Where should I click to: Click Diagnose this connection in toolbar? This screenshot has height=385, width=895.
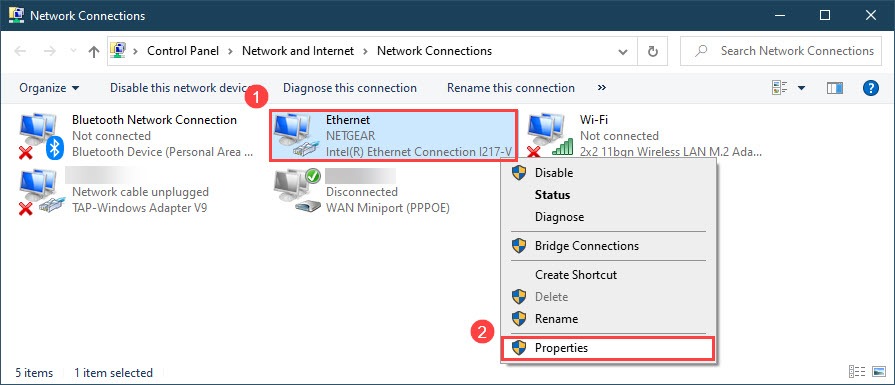click(x=350, y=88)
